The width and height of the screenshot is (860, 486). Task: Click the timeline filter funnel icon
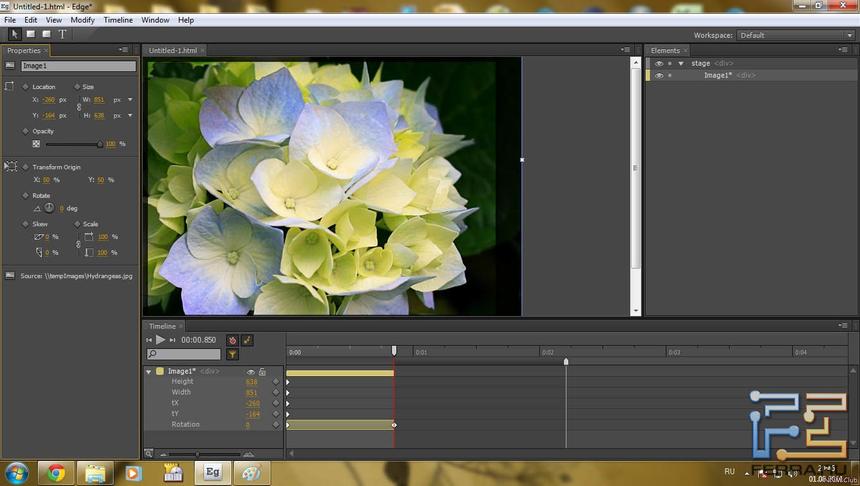233,354
